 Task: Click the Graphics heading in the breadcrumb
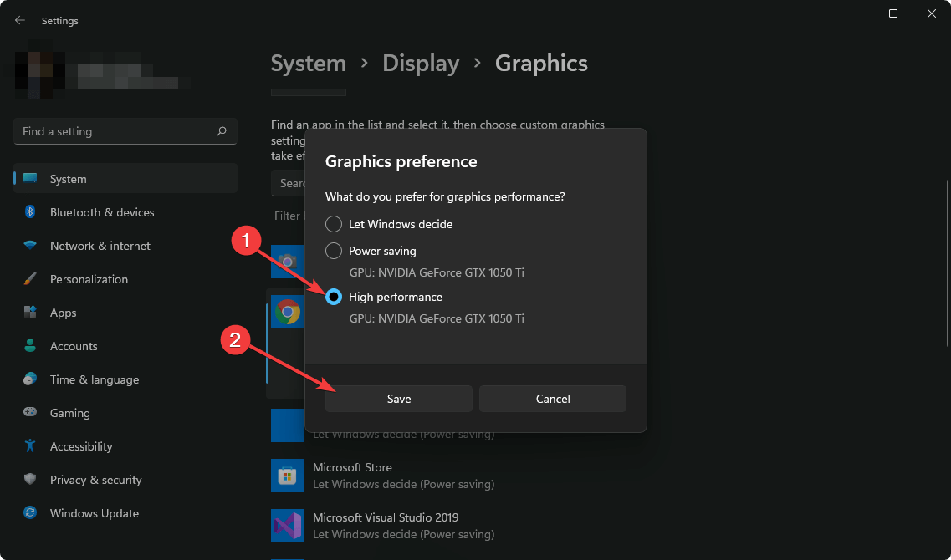coord(541,64)
